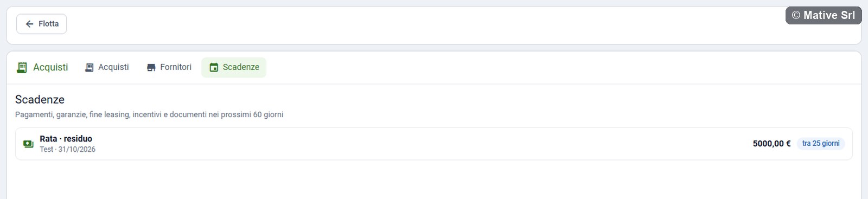
Task: Click the © Mative Srl watermark label
Action: [824, 15]
